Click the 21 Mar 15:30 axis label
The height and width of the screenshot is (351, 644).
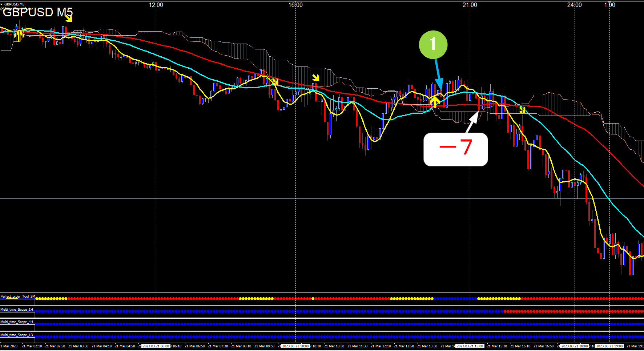[x=497, y=346]
